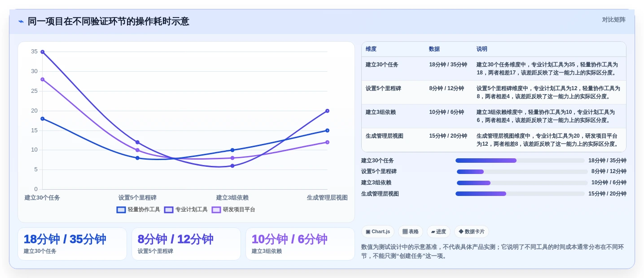The height and width of the screenshot is (278, 644).
Task: Select the 表格 tag chip
Action: point(411,232)
